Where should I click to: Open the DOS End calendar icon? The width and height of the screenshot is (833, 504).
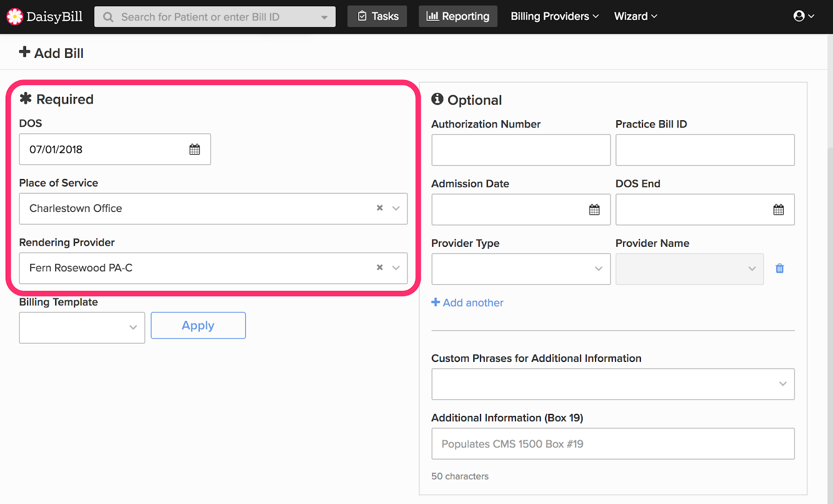coord(778,210)
